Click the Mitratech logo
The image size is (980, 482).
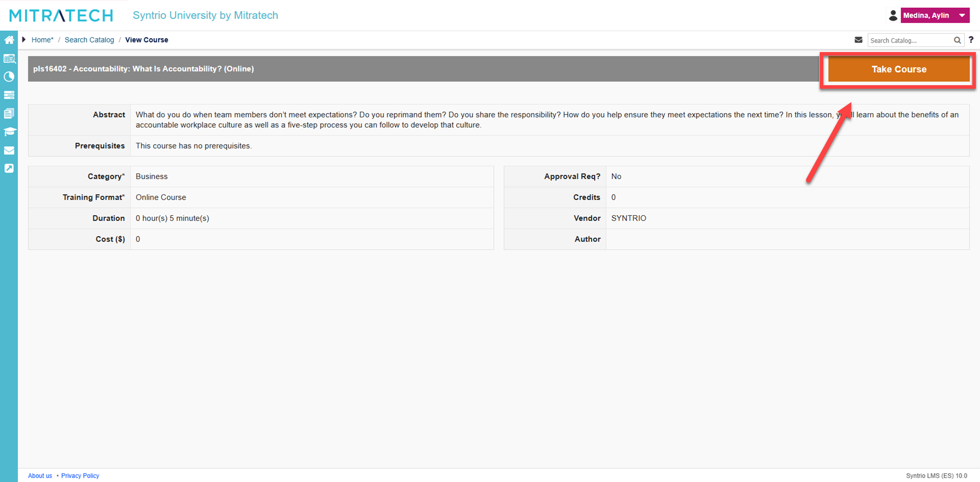coord(61,16)
